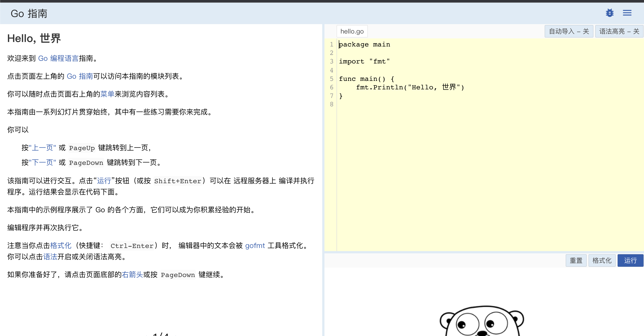Click the 上一页 link
Viewport: 644px width, 336px height.
point(42,147)
